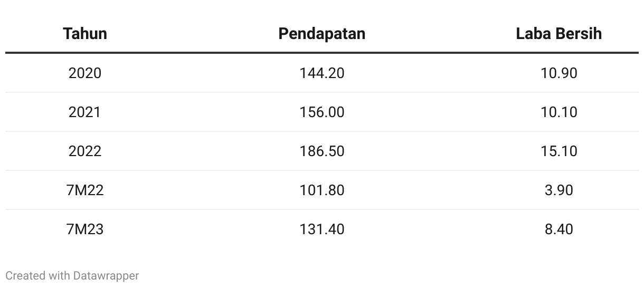Click the 144.20 Pendapatan value
Viewport: 644px width, 288px height.
point(321,73)
